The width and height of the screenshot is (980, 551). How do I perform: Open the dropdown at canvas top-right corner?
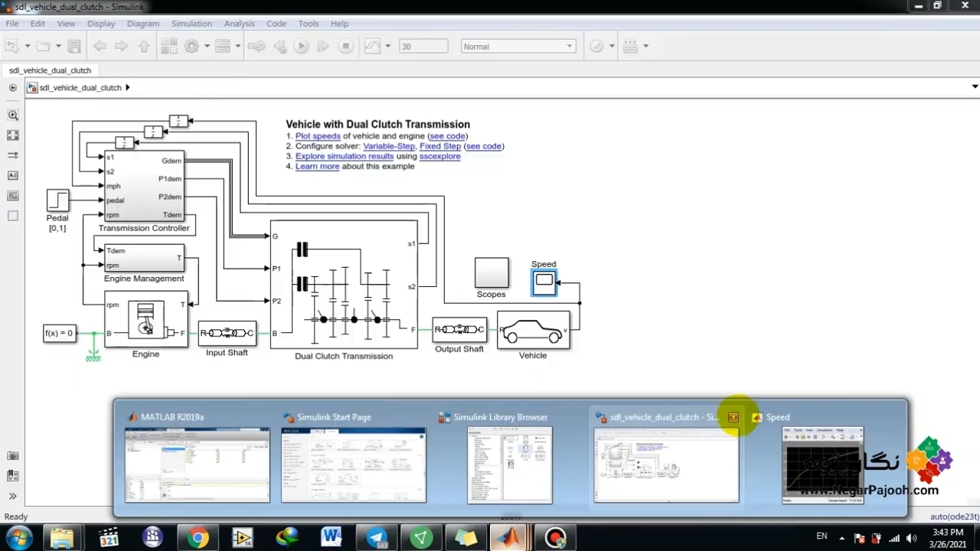[974, 86]
